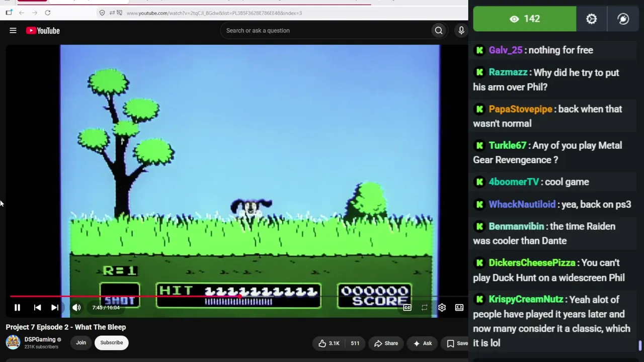Viewport: 644px width, 362px height.
Task: Open the DSPGaming channel name link
Action: 40,339
